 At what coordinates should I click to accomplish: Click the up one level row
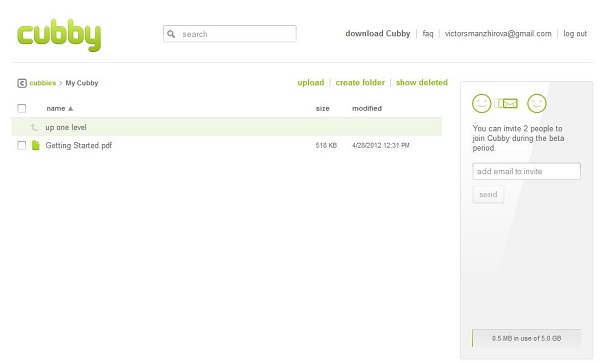coord(227,127)
